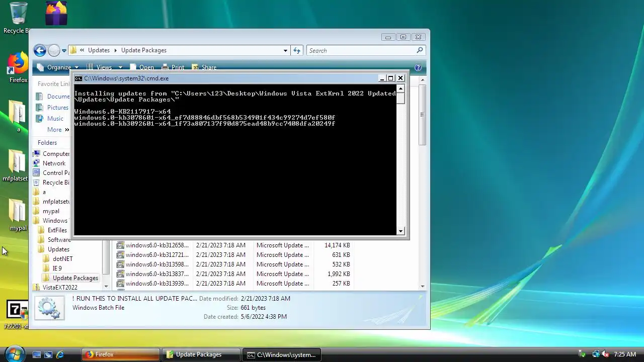This screenshot has width=644, height=362.
Task: Open network icon in system tray
Action: (x=596, y=354)
